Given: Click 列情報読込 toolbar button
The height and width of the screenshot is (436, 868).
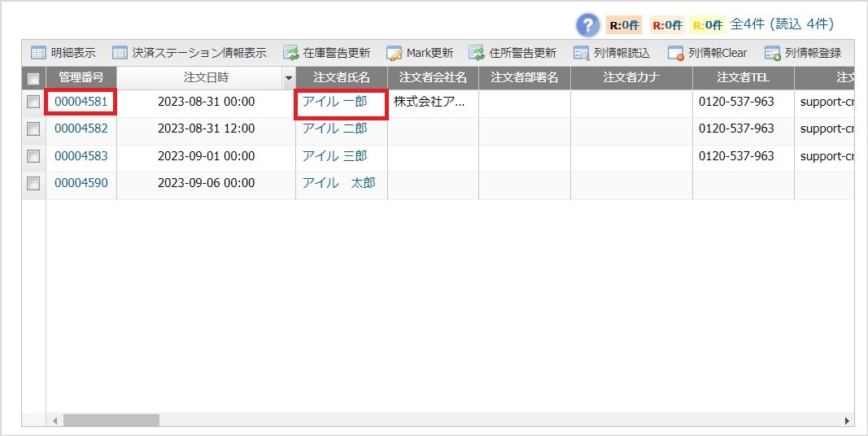Looking at the screenshot, I should pyautogui.click(x=612, y=53).
